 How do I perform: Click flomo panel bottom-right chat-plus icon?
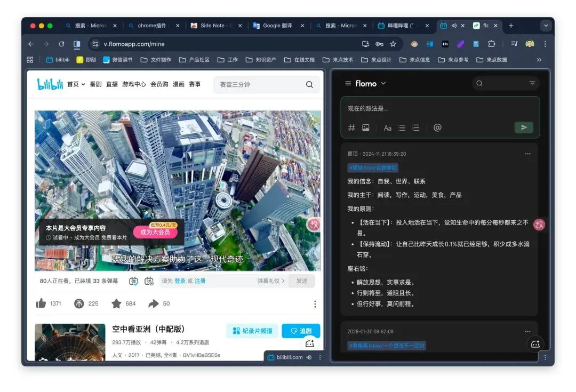pyautogui.click(x=535, y=344)
